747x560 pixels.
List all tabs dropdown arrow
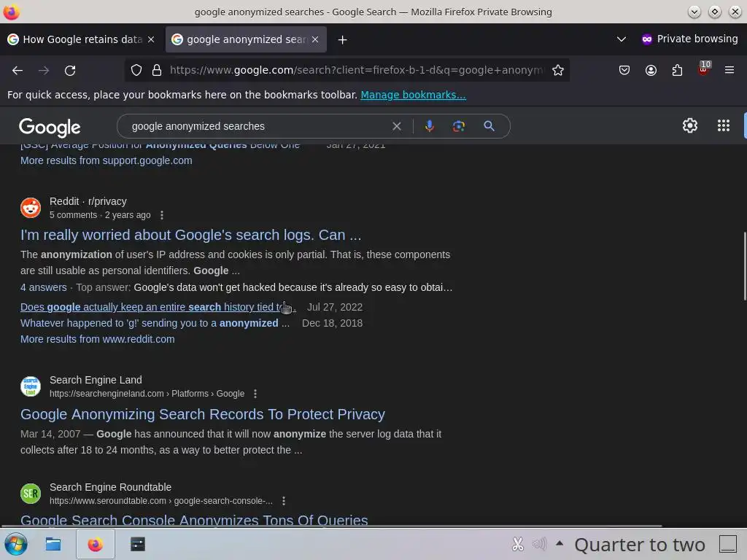tap(622, 39)
